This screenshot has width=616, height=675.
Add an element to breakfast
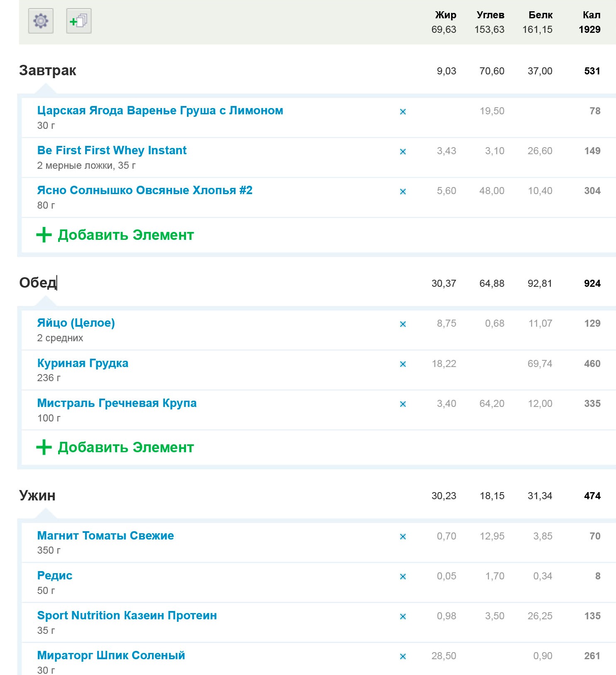[115, 235]
